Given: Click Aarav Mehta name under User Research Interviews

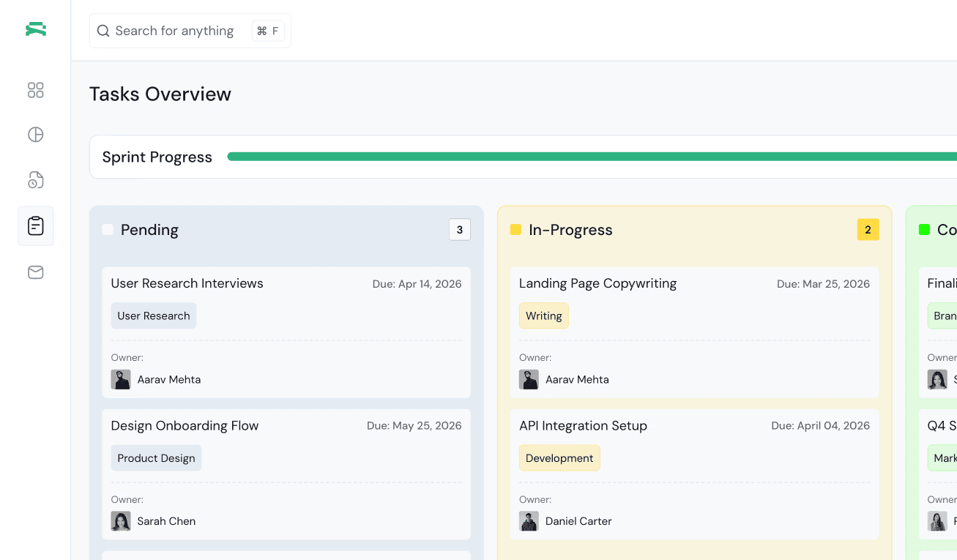Looking at the screenshot, I should 169,379.
